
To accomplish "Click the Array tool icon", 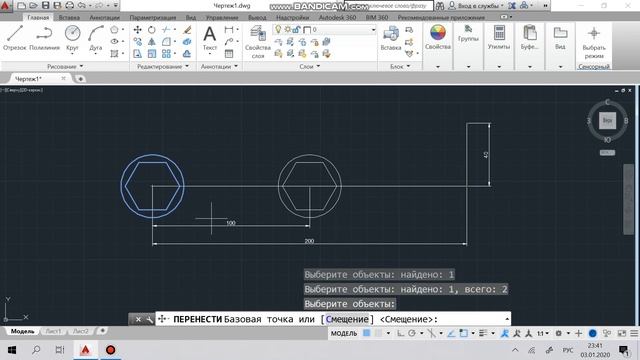I will (x=166, y=53).
